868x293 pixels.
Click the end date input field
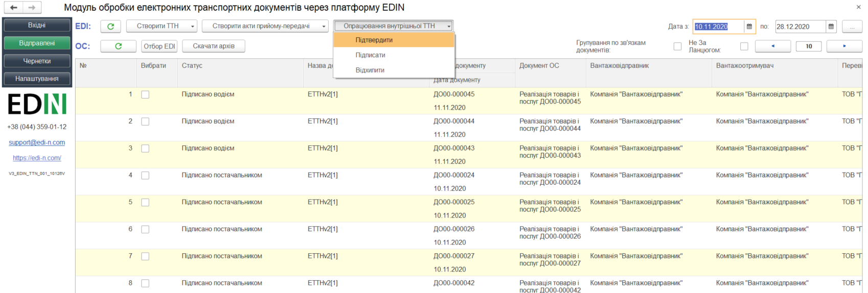pyautogui.click(x=800, y=27)
